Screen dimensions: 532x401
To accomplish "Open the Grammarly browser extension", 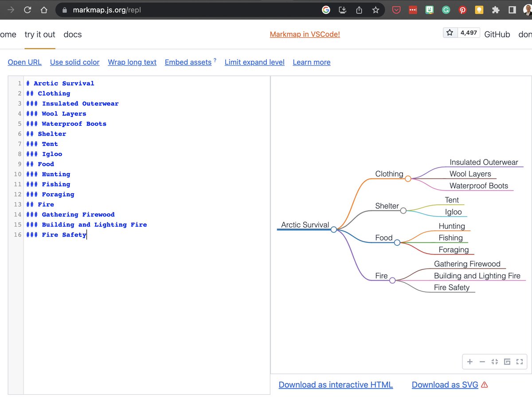I will click(446, 9).
